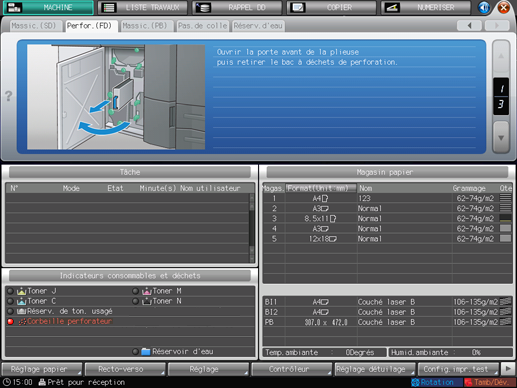Open the COPIER tab
Viewport: 517px width, 388px height.
[x=331, y=7]
